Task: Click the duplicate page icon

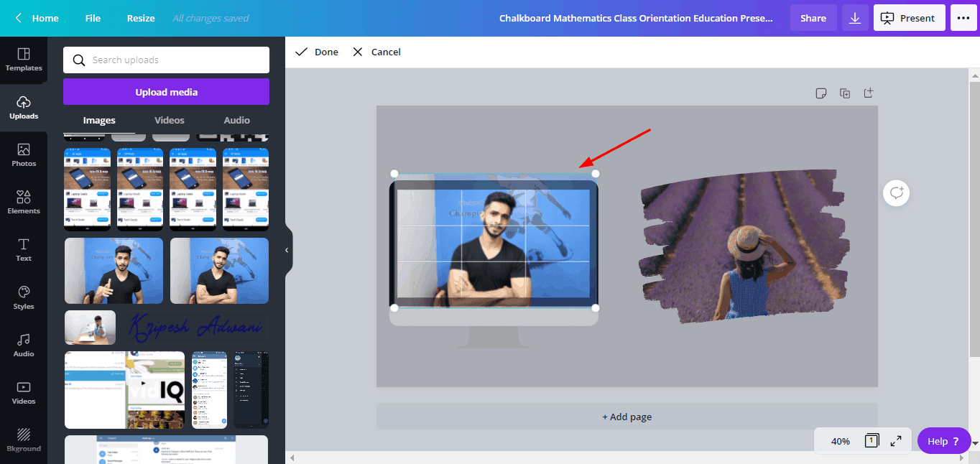Action: point(845,93)
